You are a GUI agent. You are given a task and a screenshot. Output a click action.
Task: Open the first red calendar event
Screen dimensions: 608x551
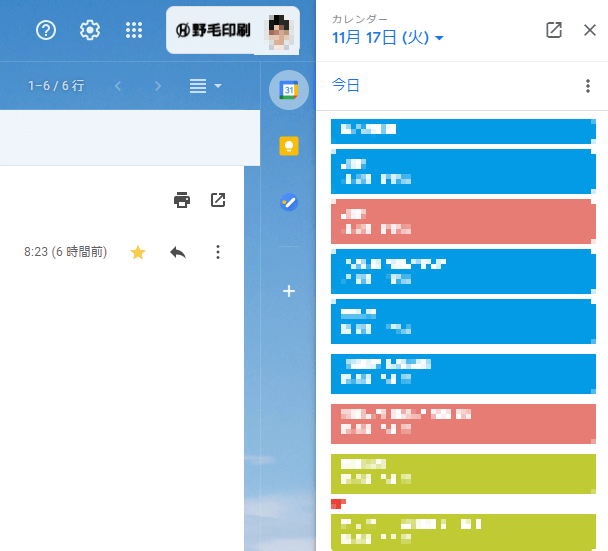click(x=463, y=221)
